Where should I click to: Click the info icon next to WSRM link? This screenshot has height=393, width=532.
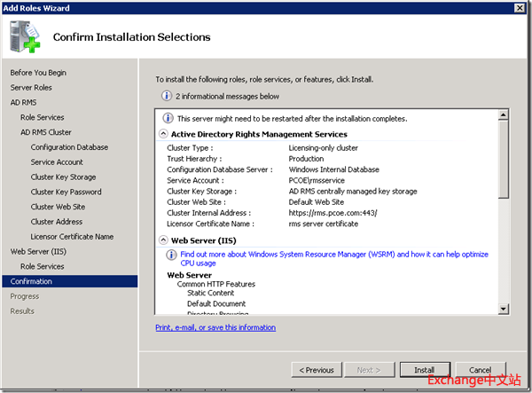coord(173,255)
